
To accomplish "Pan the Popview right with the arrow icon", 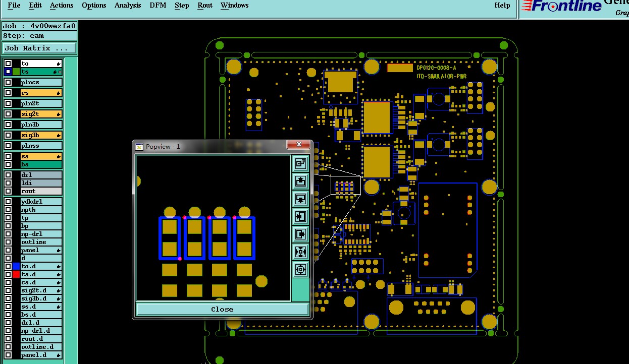I will pos(300,234).
